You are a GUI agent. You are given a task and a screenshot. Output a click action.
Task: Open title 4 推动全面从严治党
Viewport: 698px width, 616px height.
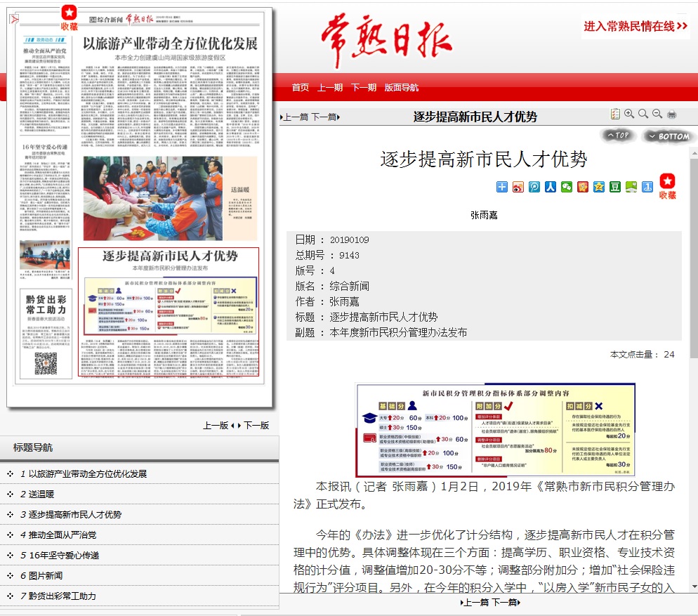point(62,535)
